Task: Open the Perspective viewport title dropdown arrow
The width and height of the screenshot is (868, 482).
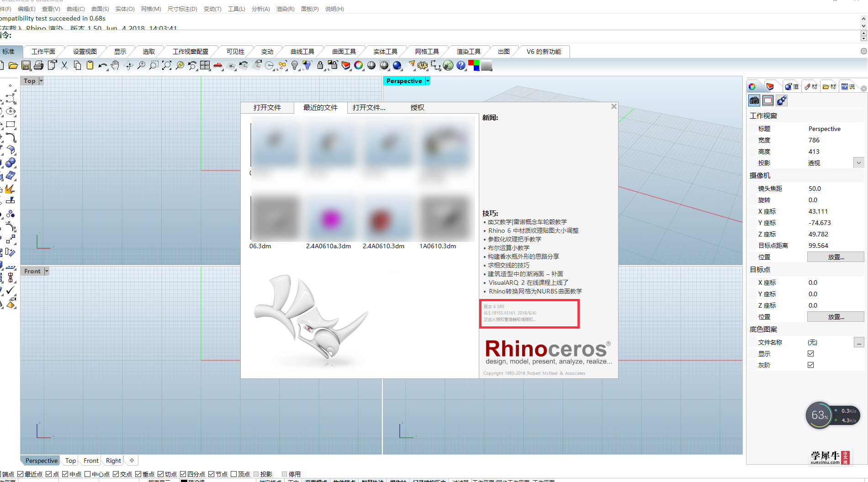Action: (428, 81)
